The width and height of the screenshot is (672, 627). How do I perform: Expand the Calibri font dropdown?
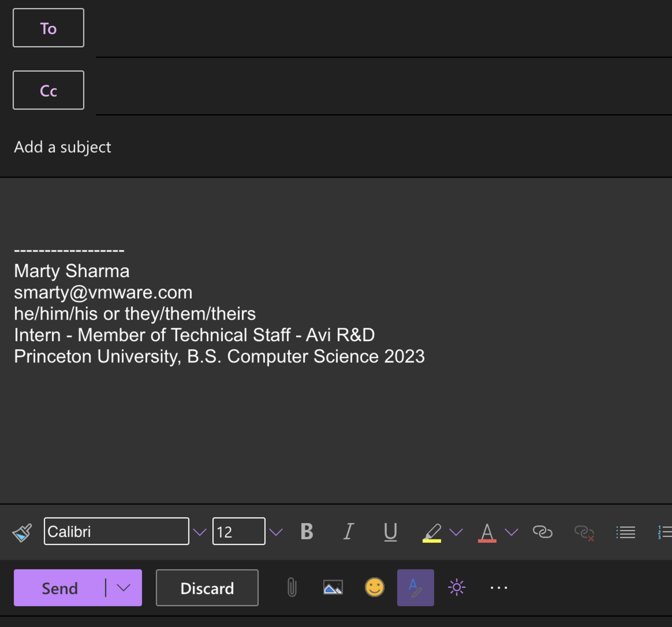coord(199,533)
